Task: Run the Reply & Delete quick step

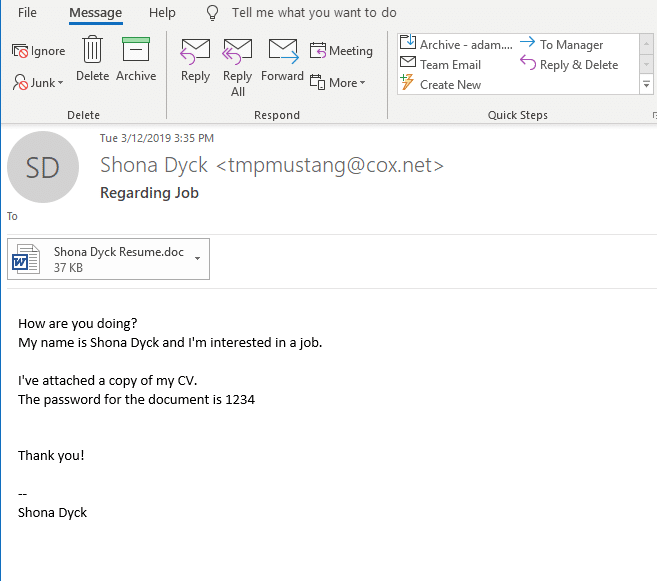Action: click(x=569, y=65)
